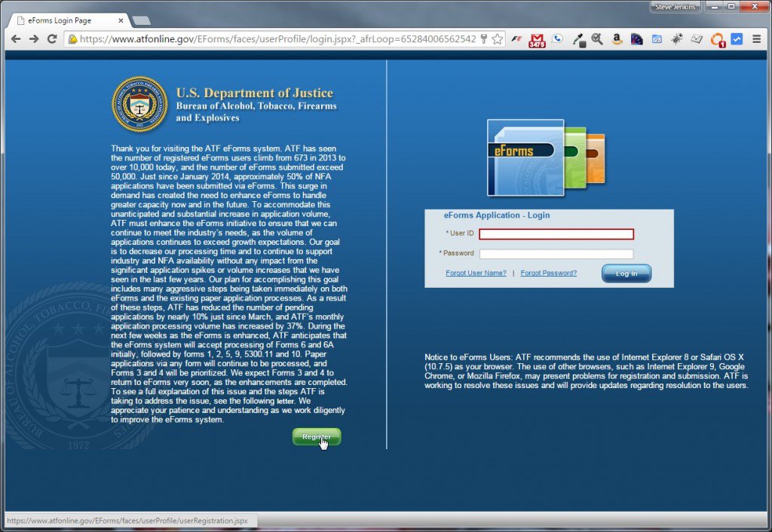
Task: Open the Chrome hamburger menu
Action: (755, 39)
